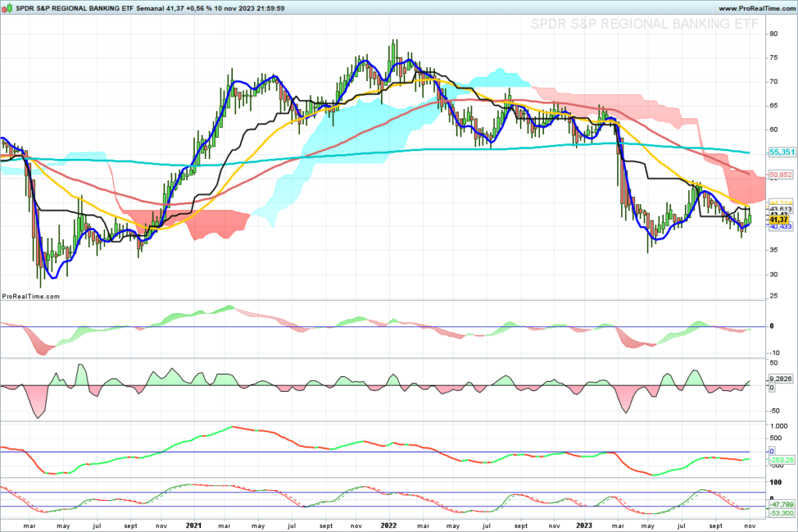Click the 70 tick on the price axis
The height and width of the screenshot is (532, 798).
click(774, 81)
